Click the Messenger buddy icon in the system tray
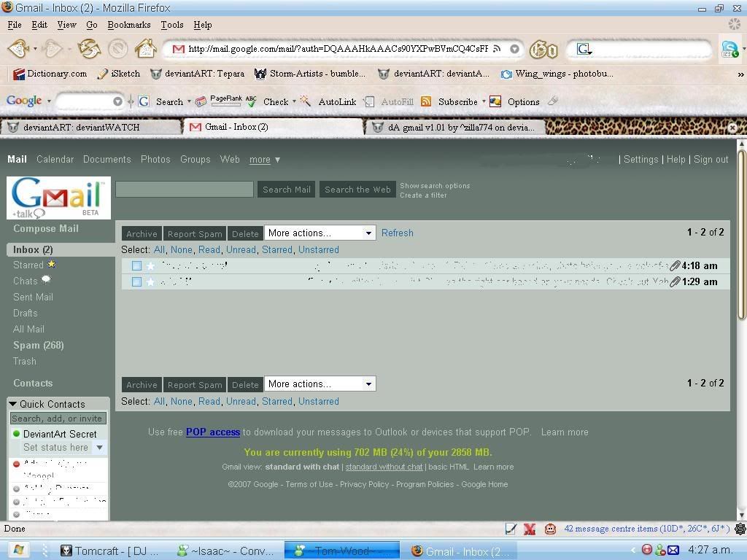The height and width of the screenshot is (560, 747). click(659, 550)
